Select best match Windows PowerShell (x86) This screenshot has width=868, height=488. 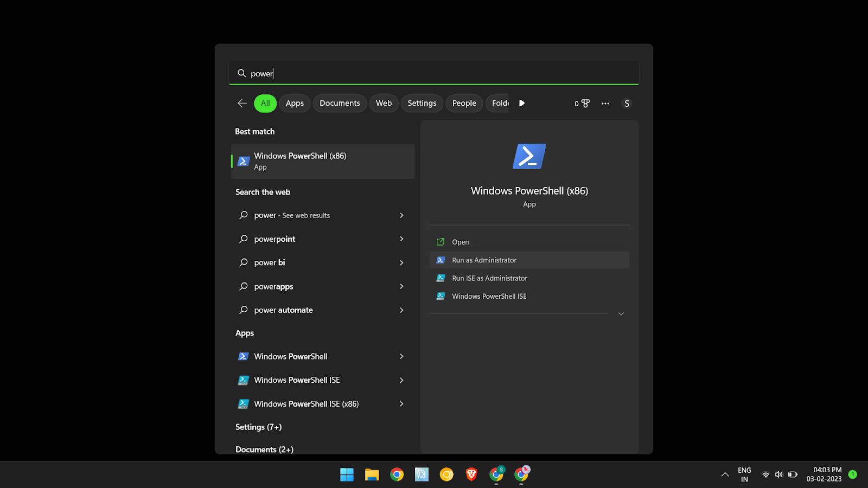[x=323, y=161]
